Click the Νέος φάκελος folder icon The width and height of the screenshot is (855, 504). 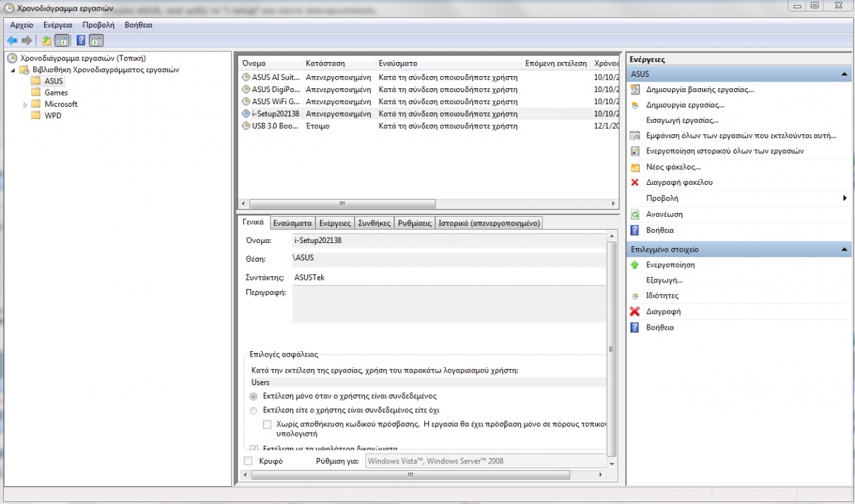635,167
